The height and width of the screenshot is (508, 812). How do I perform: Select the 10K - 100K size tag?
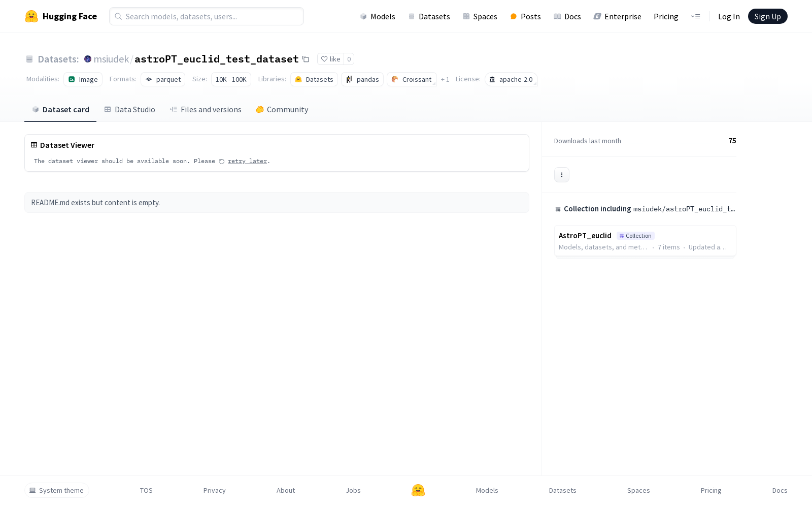231,79
